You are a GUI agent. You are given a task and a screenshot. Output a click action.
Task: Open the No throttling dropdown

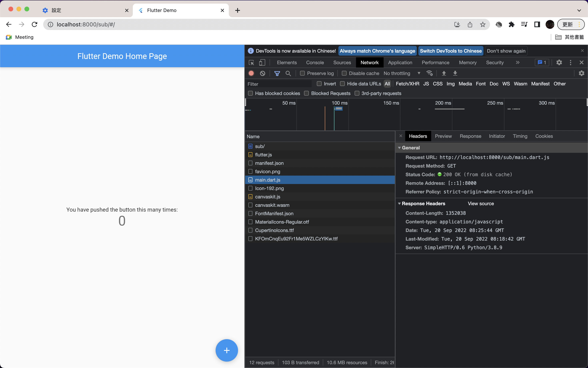click(402, 73)
